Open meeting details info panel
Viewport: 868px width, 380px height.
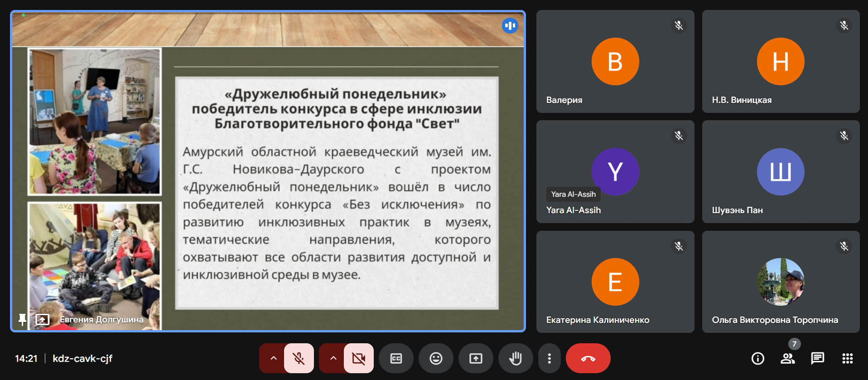pyautogui.click(x=758, y=358)
